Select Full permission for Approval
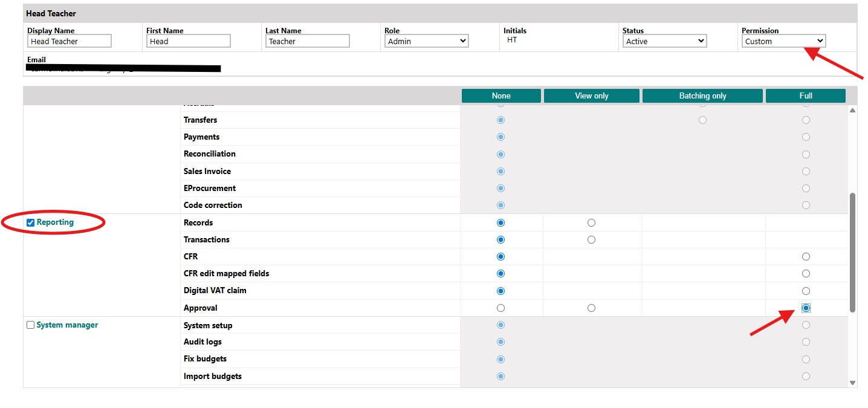Viewport: 868px width, 408px height. [x=805, y=308]
